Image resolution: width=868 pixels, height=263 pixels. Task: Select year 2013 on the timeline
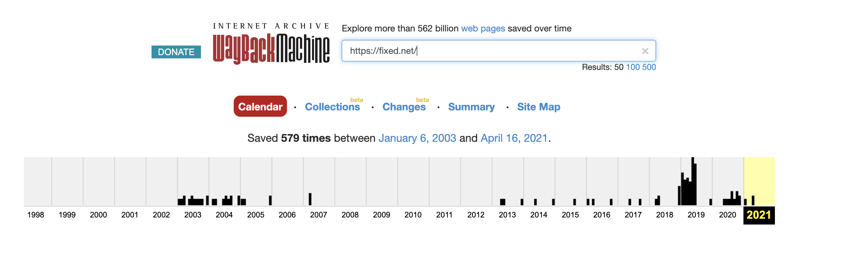point(507,215)
